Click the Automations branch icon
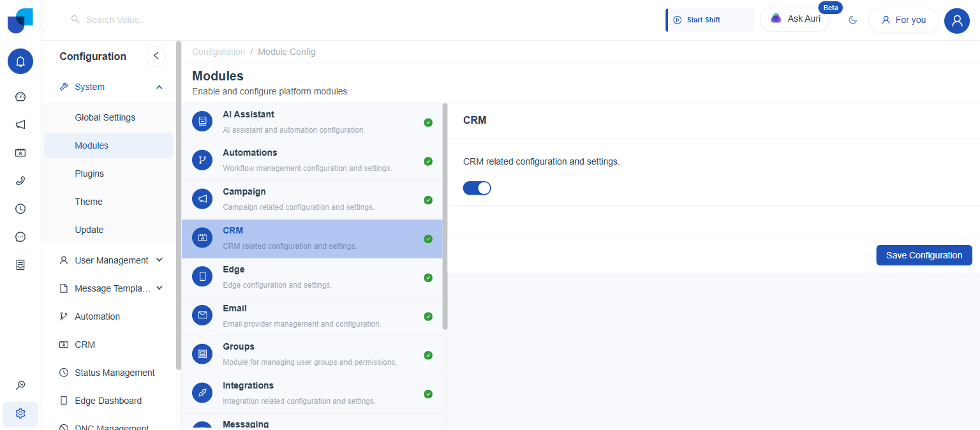980x430 pixels. coord(202,160)
